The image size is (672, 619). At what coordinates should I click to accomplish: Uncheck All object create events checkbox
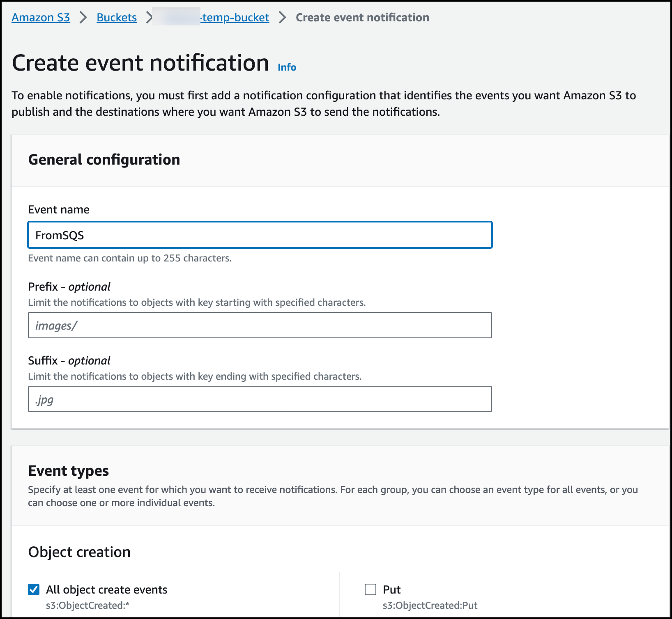pyautogui.click(x=34, y=589)
